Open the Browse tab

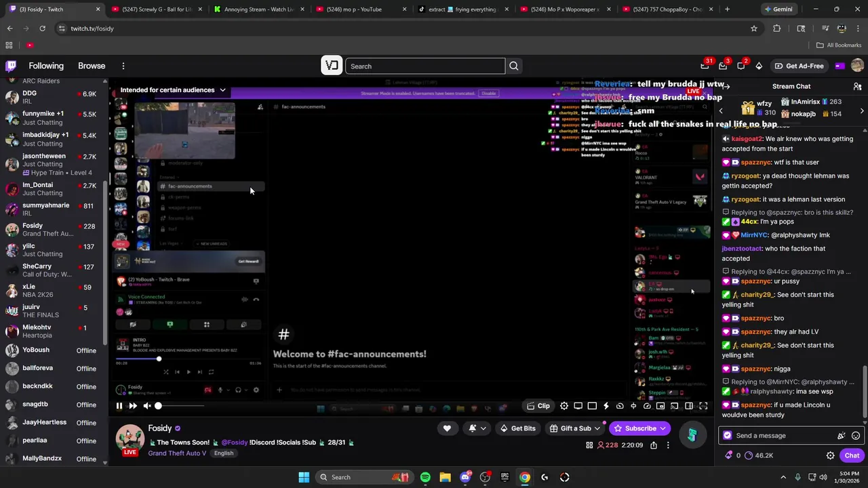tap(92, 66)
